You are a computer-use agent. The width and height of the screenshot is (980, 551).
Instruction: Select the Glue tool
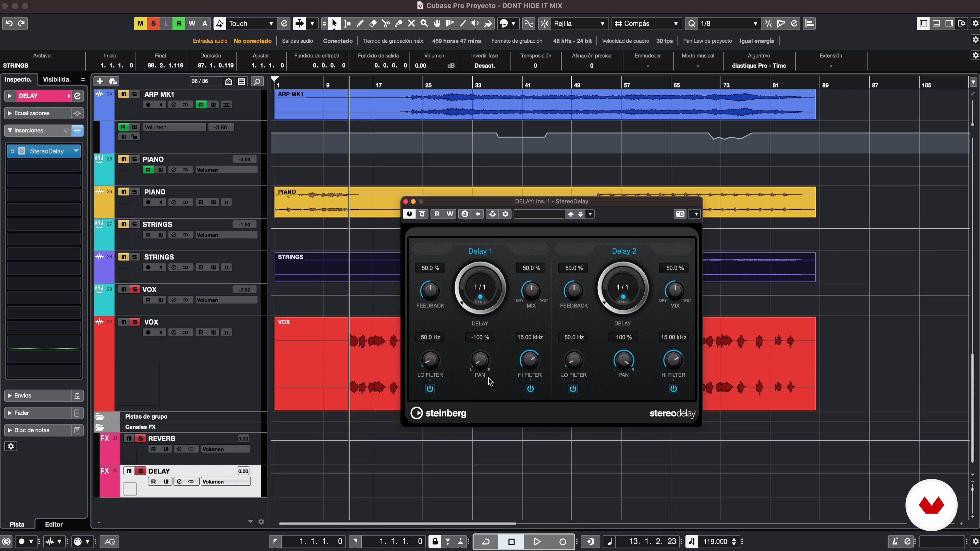point(399,23)
